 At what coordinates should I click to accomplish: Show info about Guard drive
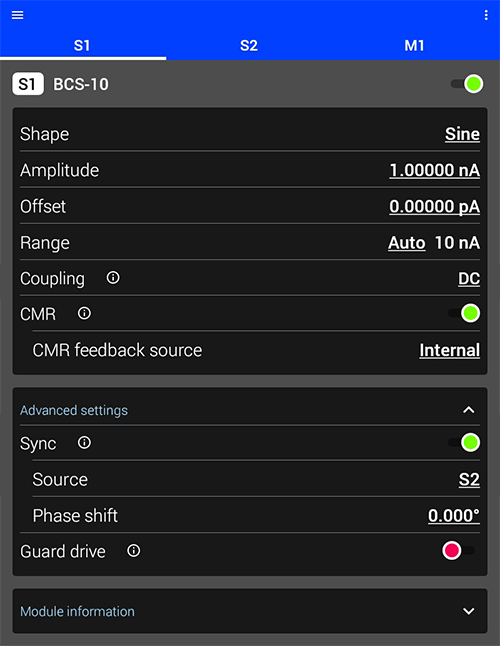click(133, 551)
